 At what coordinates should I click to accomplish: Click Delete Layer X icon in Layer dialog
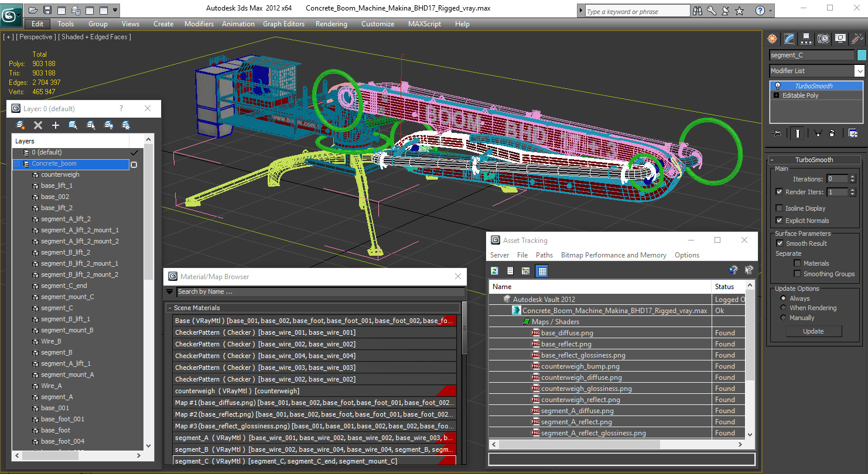(38, 125)
